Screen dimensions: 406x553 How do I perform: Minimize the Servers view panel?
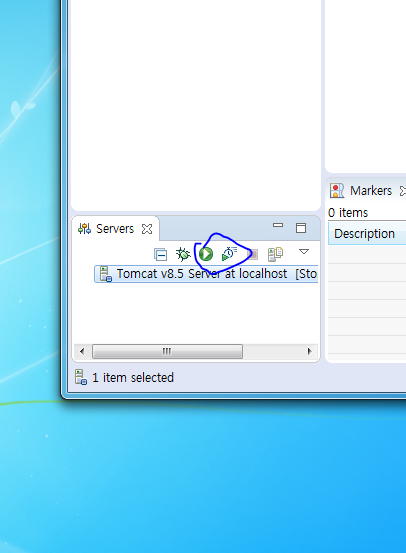(x=278, y=225)
